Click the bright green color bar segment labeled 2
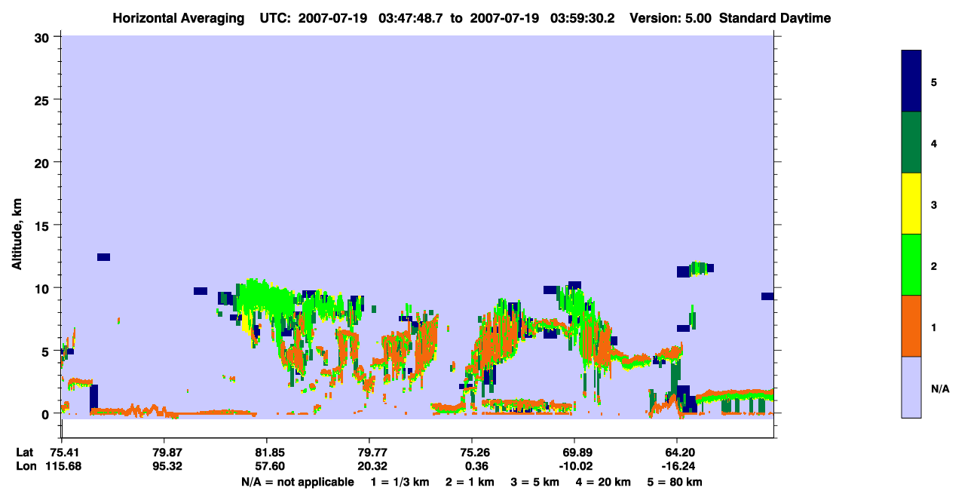The height and width of the screenshot is (503, 980). (911, 265)
